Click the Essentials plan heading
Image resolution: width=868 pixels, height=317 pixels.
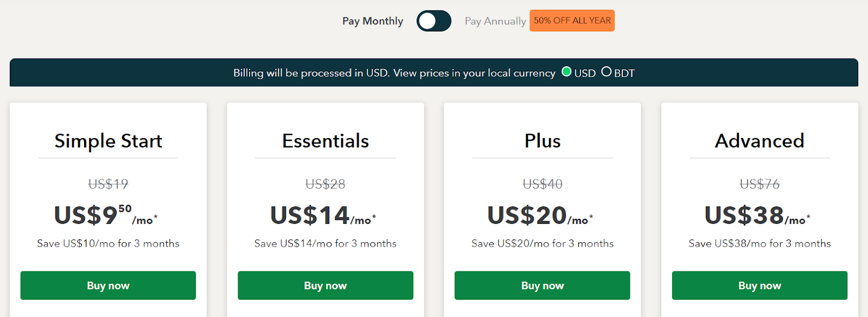pyautogui.click(x=325, y=141)
